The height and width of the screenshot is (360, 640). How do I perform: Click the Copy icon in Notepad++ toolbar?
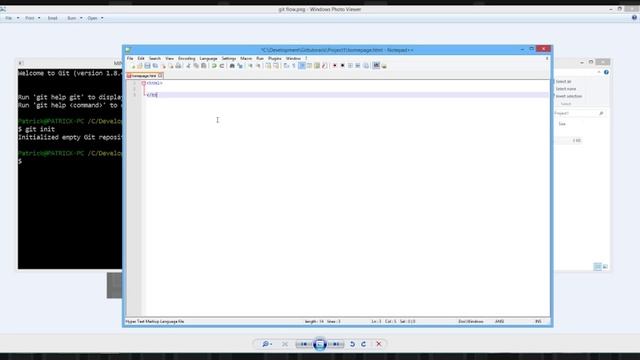coord(196,66)
